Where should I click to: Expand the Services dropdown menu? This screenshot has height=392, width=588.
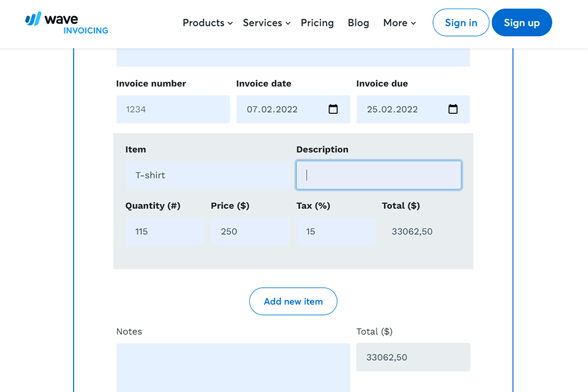click(x=266, y=23)
